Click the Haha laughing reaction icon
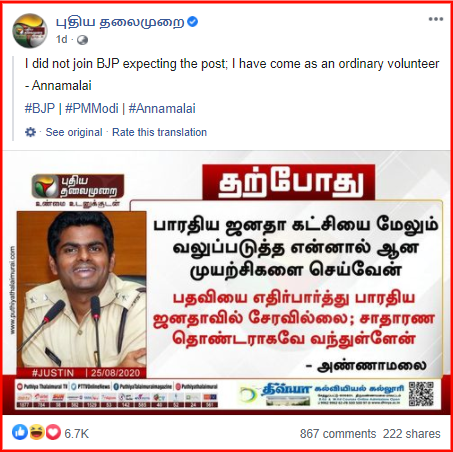This screenshot has height=452, width=453. [x=37, y=432]
